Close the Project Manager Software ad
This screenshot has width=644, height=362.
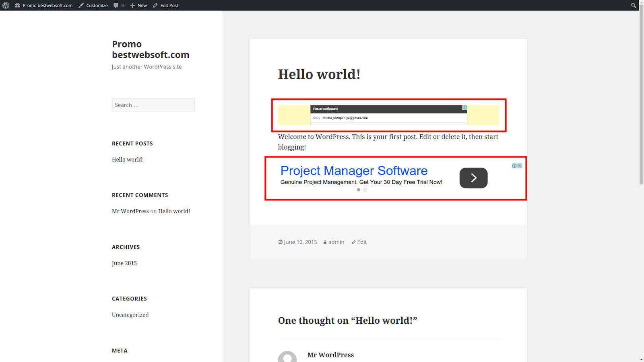[x=520, y=166]
